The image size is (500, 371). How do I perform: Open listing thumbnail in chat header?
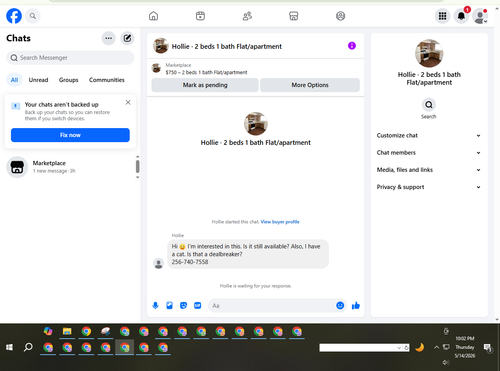pyautogui.click(x=160, y=46)
